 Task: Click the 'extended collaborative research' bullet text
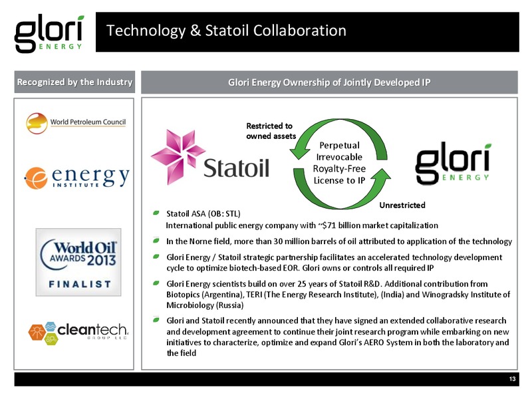[338, 337]
